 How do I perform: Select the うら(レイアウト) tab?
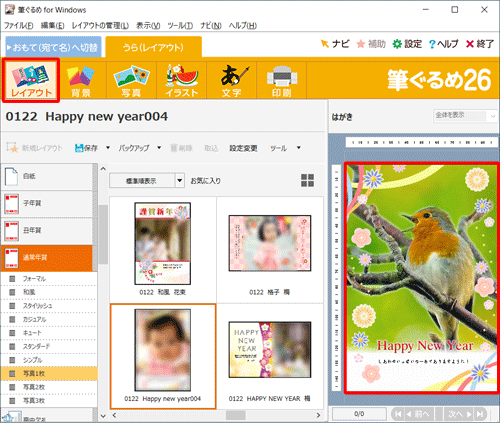pos(153,47)
